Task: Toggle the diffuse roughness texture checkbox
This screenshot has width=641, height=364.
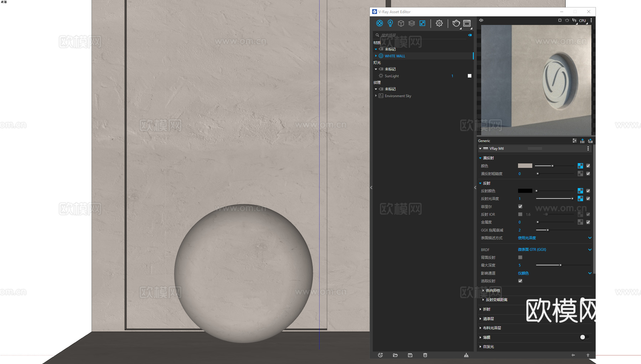Action: [x=588, y=174]
